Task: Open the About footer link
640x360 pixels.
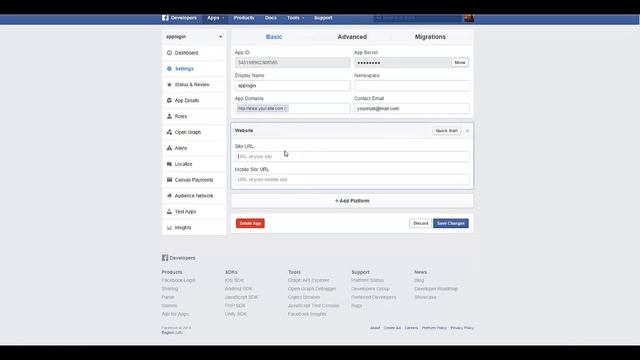Action: (x=375, y=328)
